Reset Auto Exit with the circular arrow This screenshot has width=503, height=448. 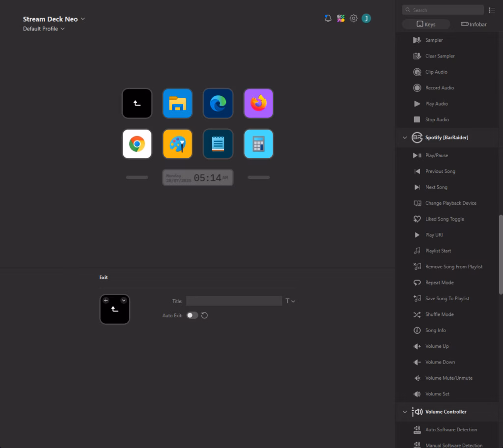coord(205,315)
